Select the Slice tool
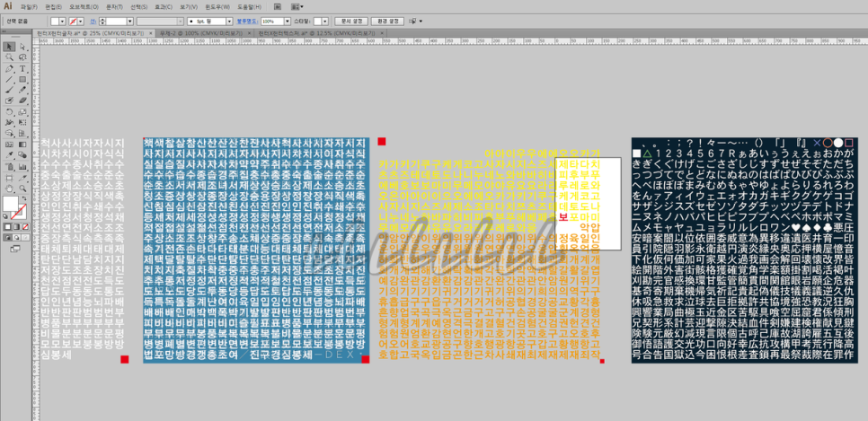 (22, 178)
